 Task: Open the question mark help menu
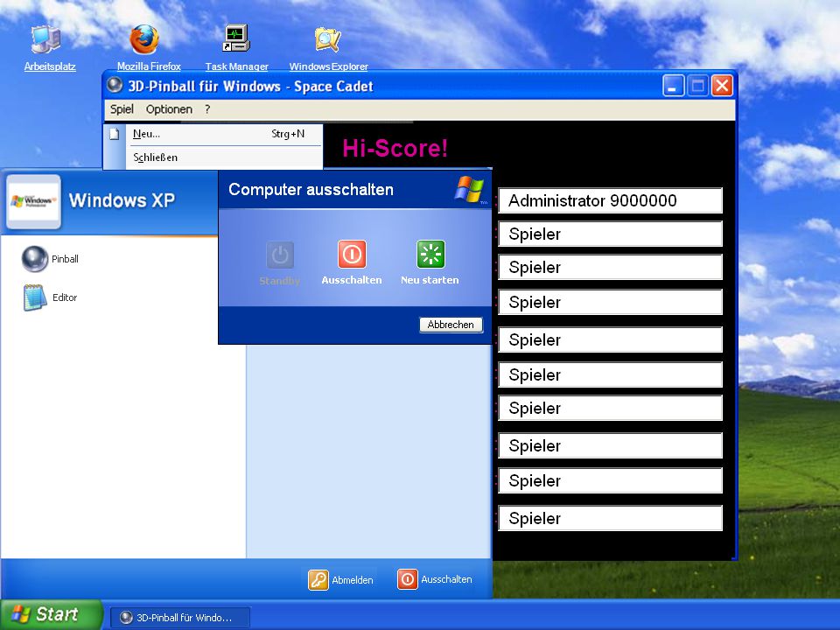click(207, 109)
